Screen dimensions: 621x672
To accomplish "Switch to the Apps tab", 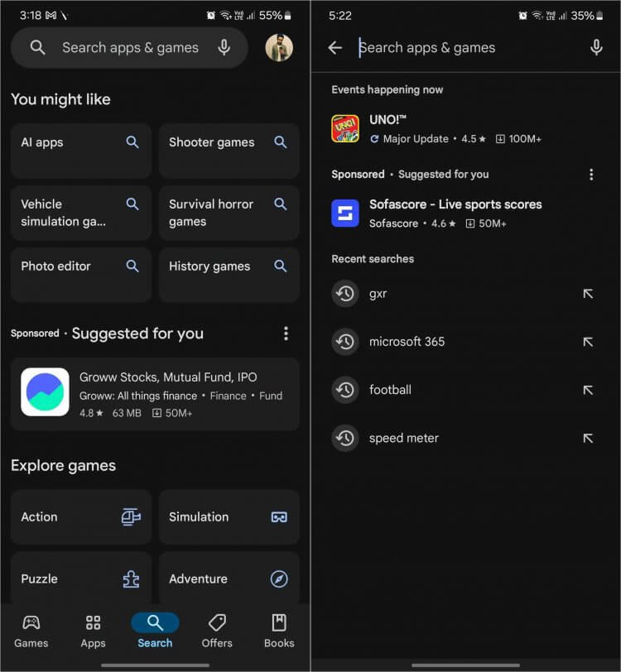I will (93, 631).
